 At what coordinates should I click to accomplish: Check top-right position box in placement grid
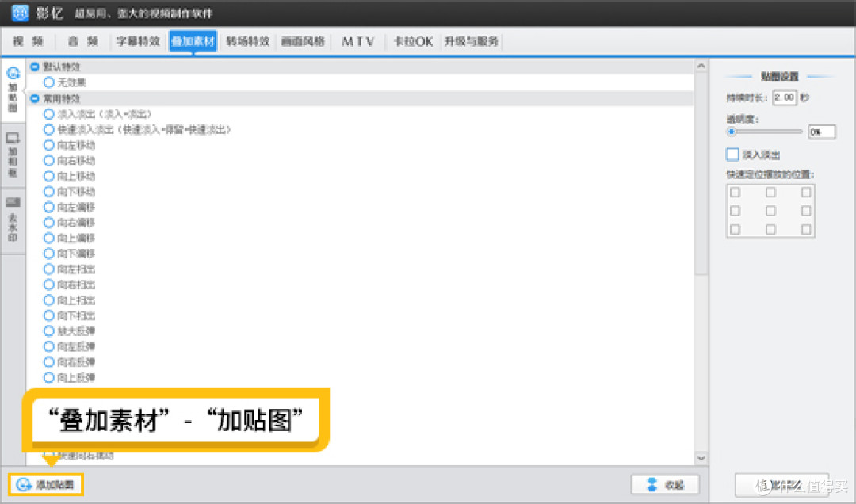click(806, 193)
